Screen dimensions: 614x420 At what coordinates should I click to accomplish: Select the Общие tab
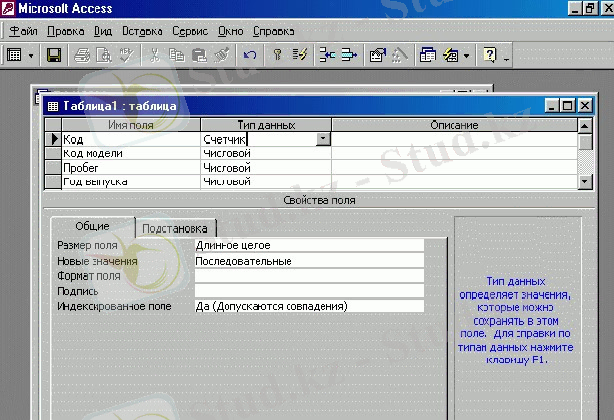92,227
